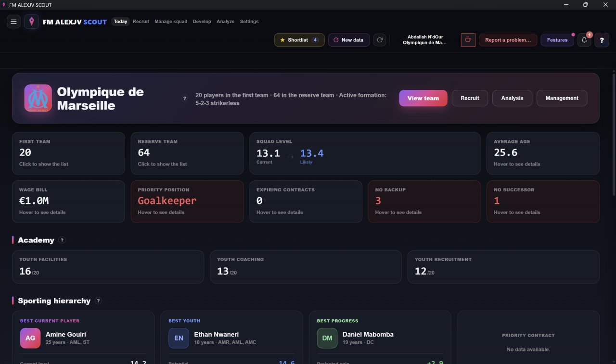Click the Priority Position Goalkeeper card

click(187, 201)
